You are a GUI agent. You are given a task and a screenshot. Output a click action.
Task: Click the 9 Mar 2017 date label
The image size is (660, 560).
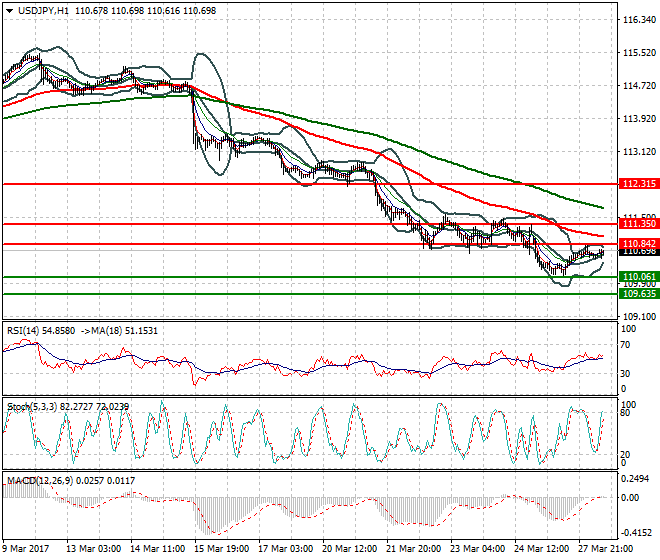pyautogui.click(x=26, y=549)
